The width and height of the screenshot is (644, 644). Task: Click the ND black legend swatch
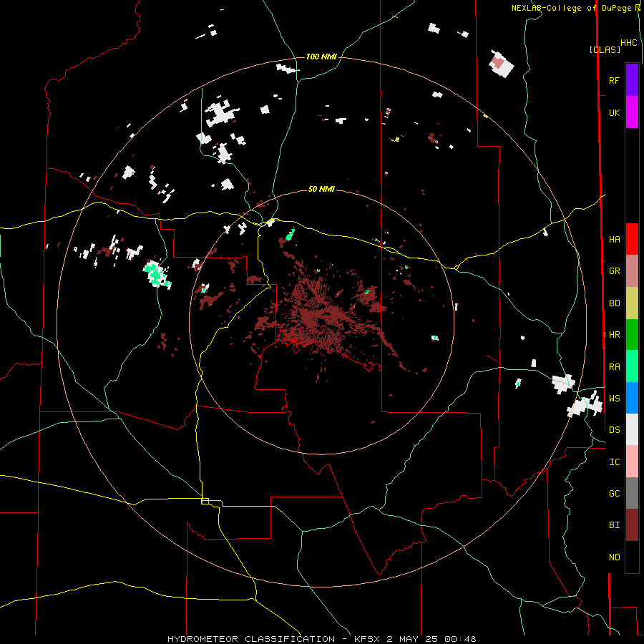pyautogui.click(x=632, y=557)
